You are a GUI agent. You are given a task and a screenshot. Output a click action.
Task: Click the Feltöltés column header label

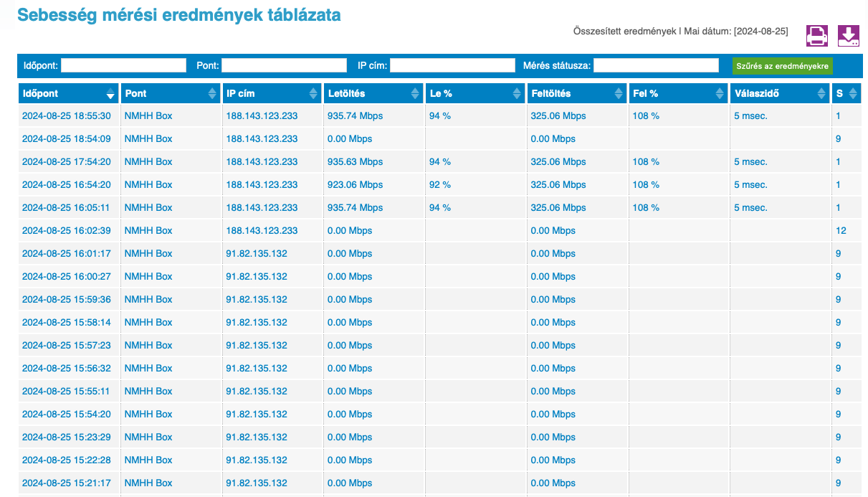tap(551, 94)
